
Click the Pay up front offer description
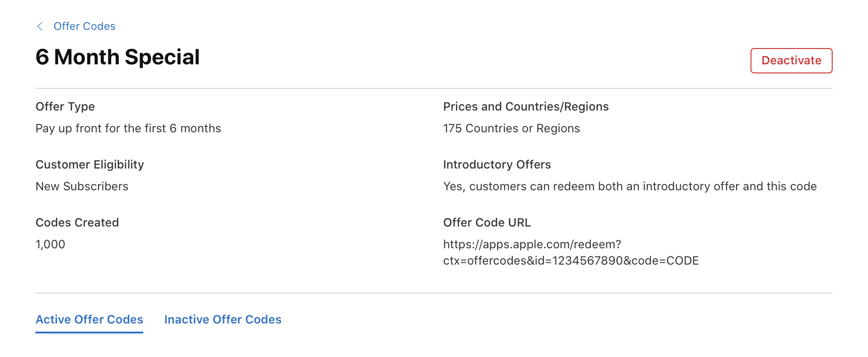pyautogui.click(x=128, y=128)
